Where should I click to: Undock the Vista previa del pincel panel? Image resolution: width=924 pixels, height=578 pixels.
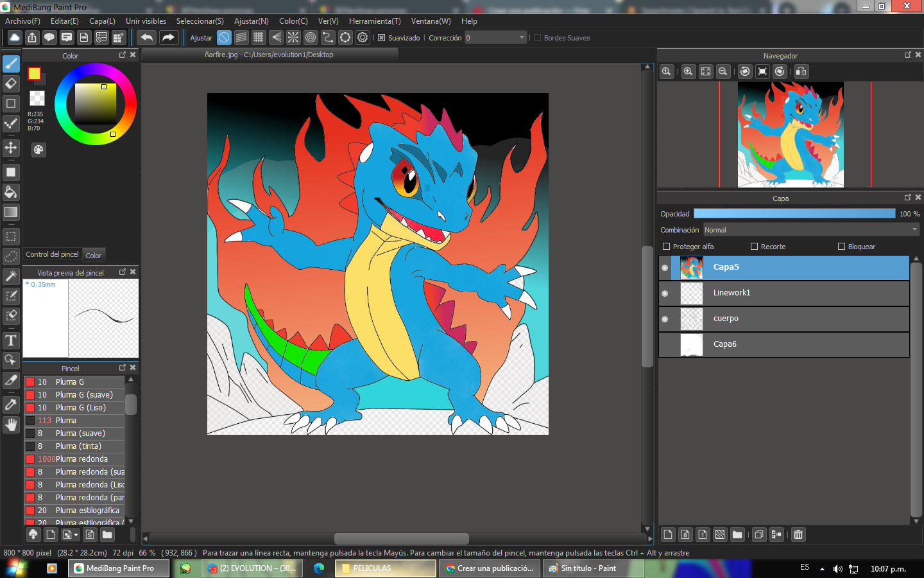coord(123,272)
